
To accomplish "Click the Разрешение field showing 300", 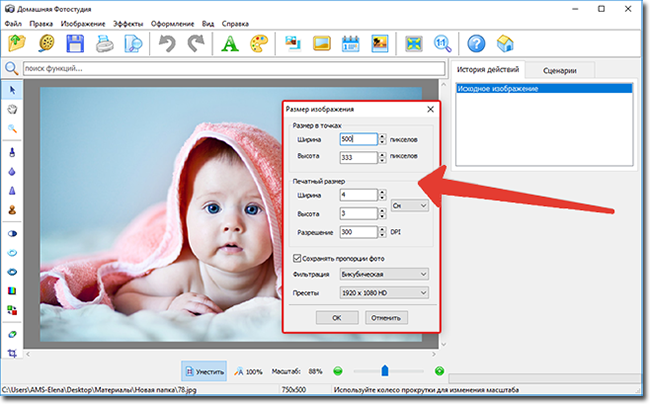I will point(359,232).
